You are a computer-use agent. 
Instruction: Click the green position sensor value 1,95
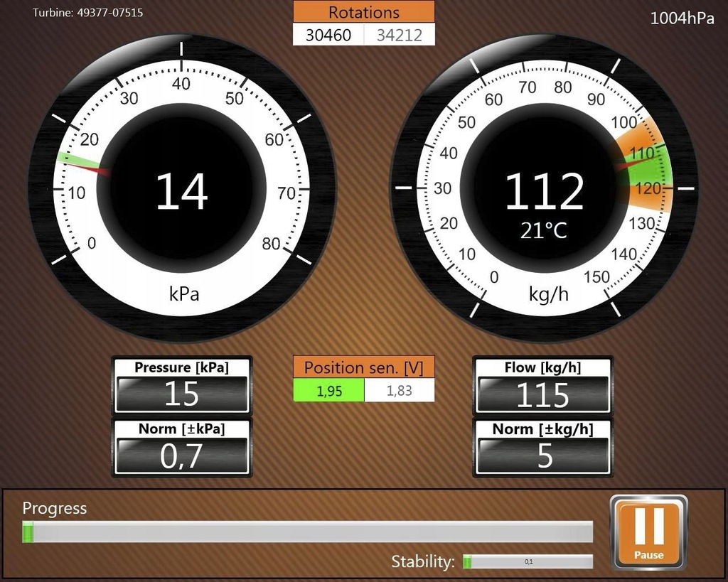point(328,390)
